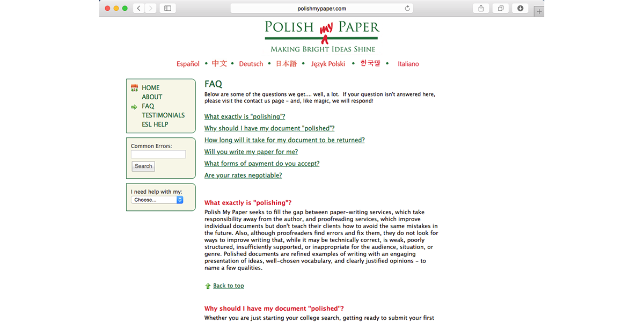
Task: Go back using Safari's back arrow
Action: [x=139, y=8]
